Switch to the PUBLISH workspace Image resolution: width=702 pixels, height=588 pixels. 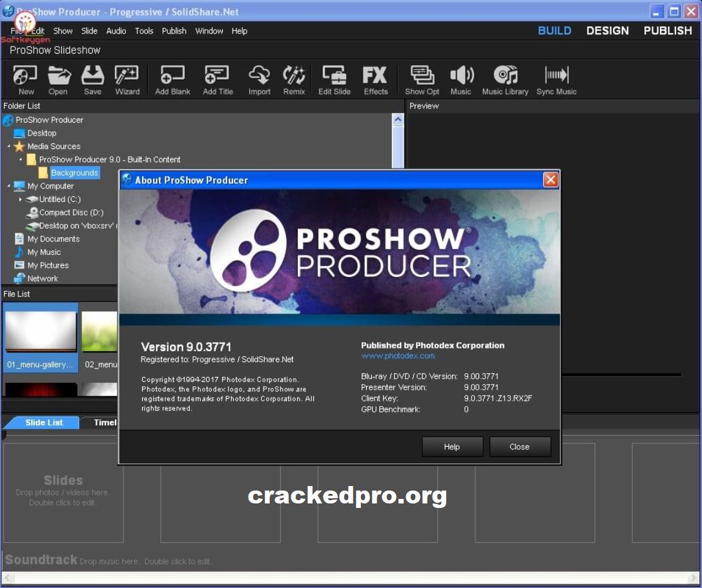[x=668, y=30]
